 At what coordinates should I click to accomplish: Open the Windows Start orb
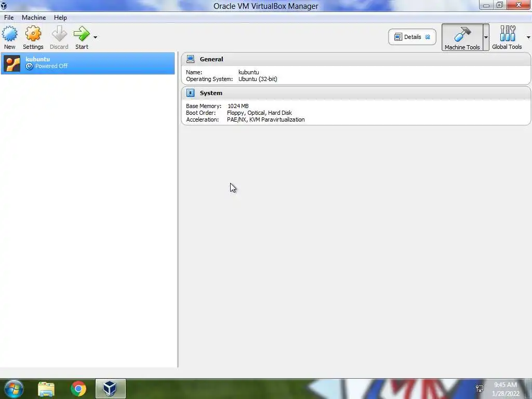(14, 389)
